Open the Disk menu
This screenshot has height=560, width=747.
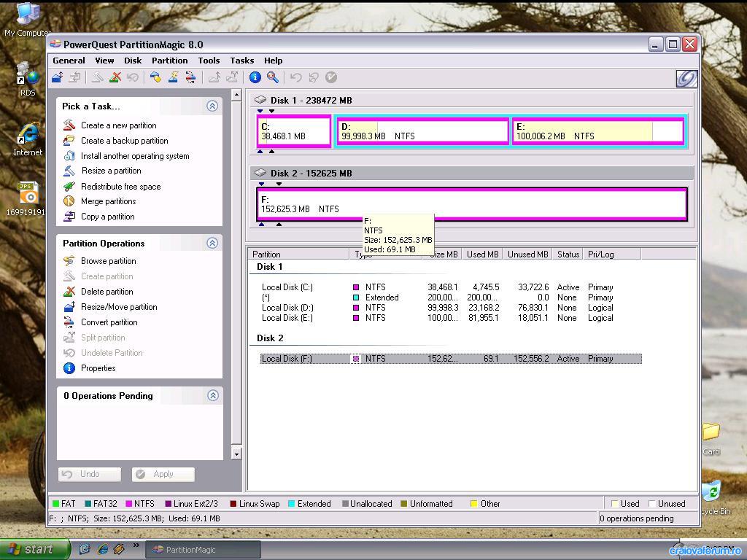[x=133, y=61]
